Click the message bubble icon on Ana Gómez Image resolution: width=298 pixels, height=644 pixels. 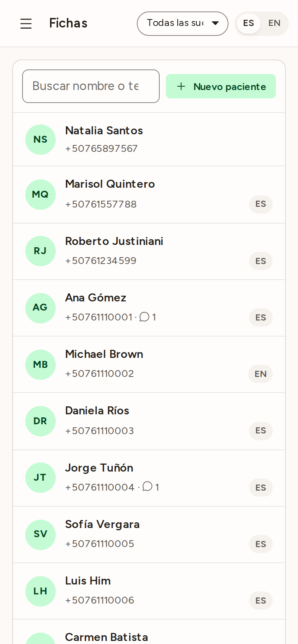point(144,317)
